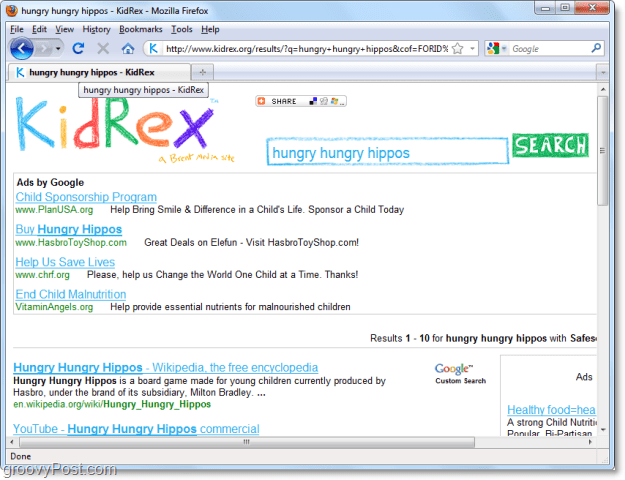Open Child Sponsorship Program ad link

[x=86, y=197]
